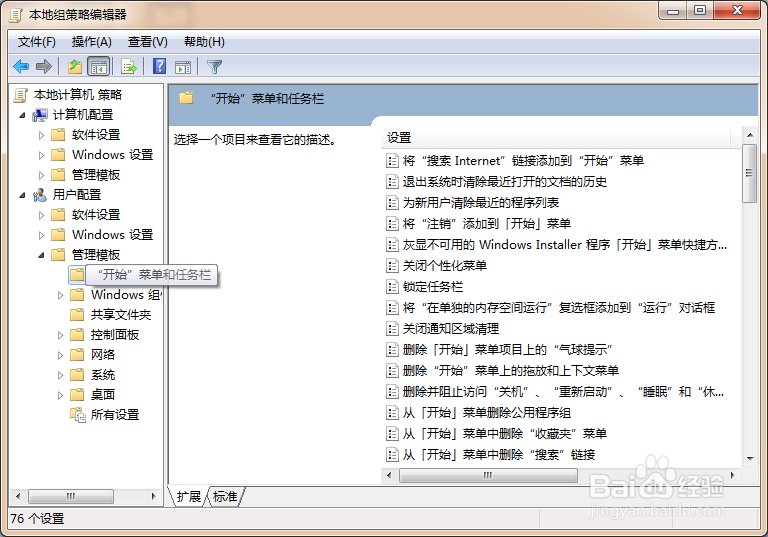Click the policy icon beside 为新用户清除最近的程序列表
This screenshot has height=537, width=768.
point(392,203)
